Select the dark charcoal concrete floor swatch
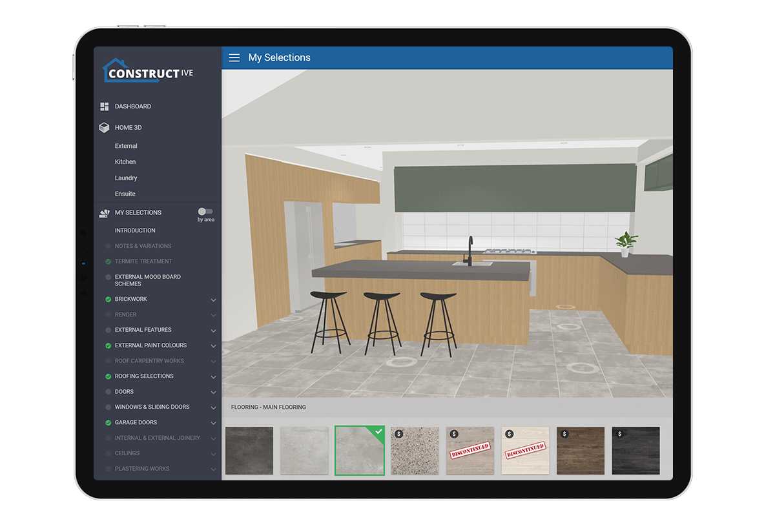Screen dimensions: 775x532 coord(249,451)
